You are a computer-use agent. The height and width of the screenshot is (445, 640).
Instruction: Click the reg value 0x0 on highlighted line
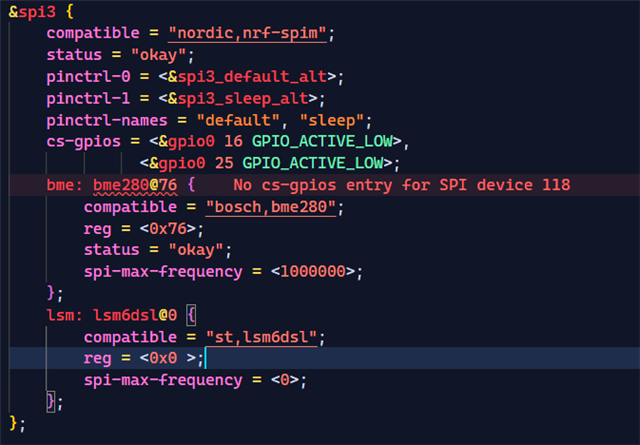[x=163, y=358]
